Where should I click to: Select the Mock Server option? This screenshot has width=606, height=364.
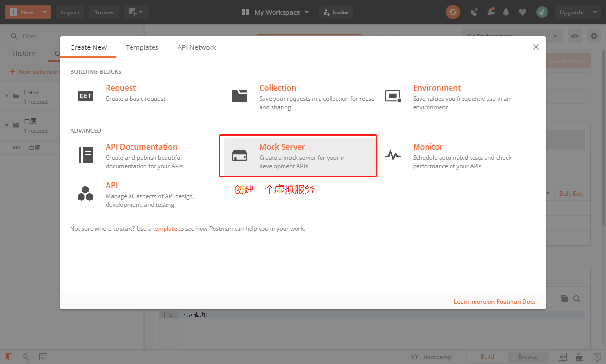[x=297, y=155]
